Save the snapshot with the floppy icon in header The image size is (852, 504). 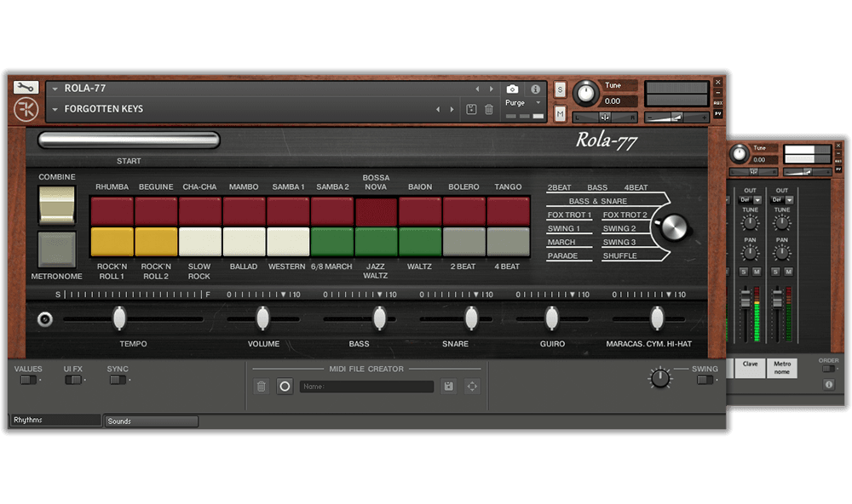coord(471,109)
